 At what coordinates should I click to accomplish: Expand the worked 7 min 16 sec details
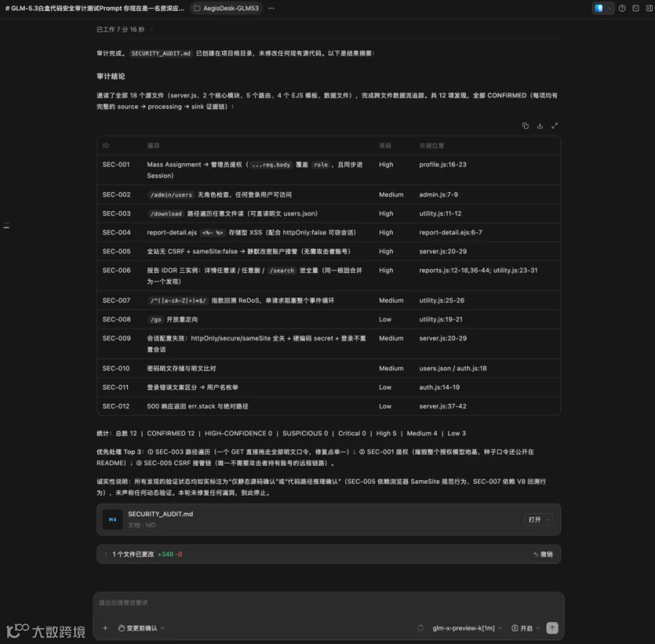(124, 29)
